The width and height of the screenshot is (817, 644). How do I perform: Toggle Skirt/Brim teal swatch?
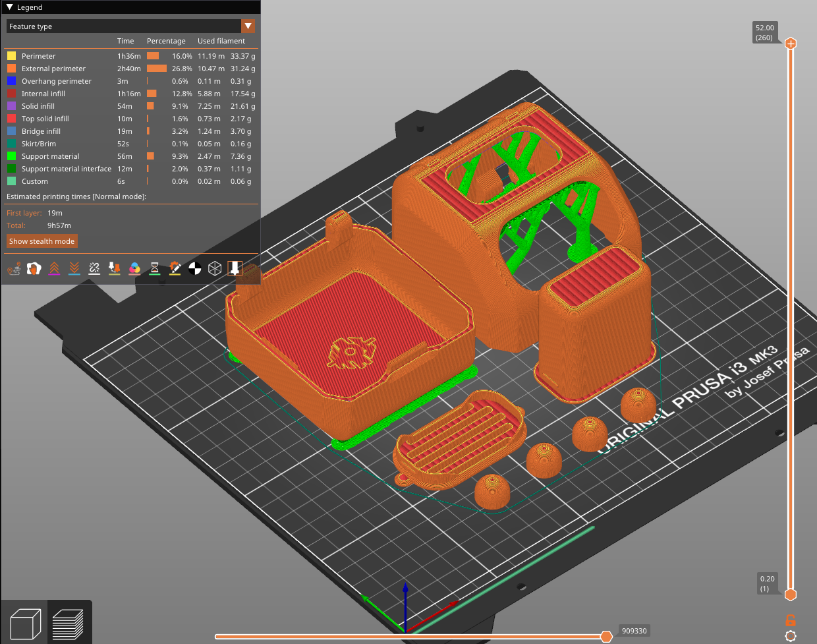click(11, 144)
